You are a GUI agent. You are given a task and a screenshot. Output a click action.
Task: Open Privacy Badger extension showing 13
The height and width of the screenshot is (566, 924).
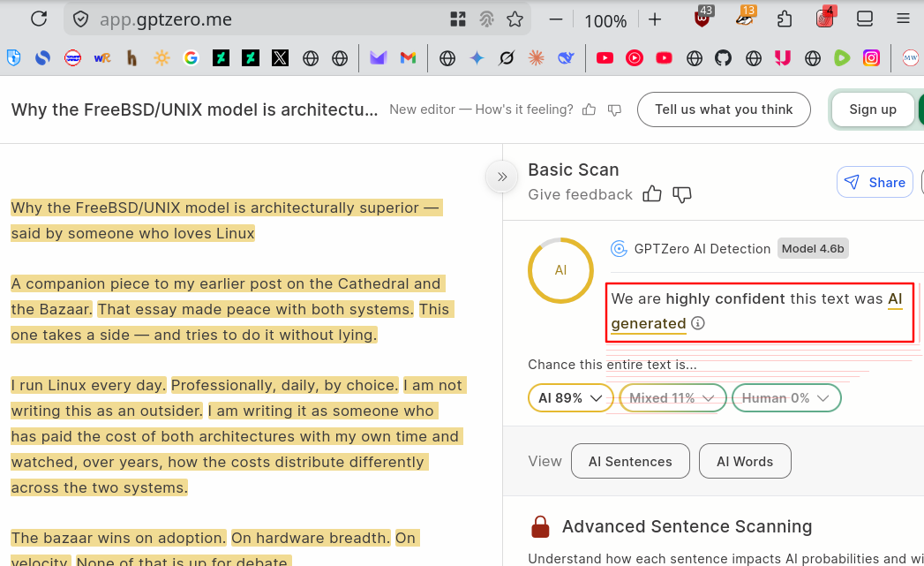(x=746, y=17)
